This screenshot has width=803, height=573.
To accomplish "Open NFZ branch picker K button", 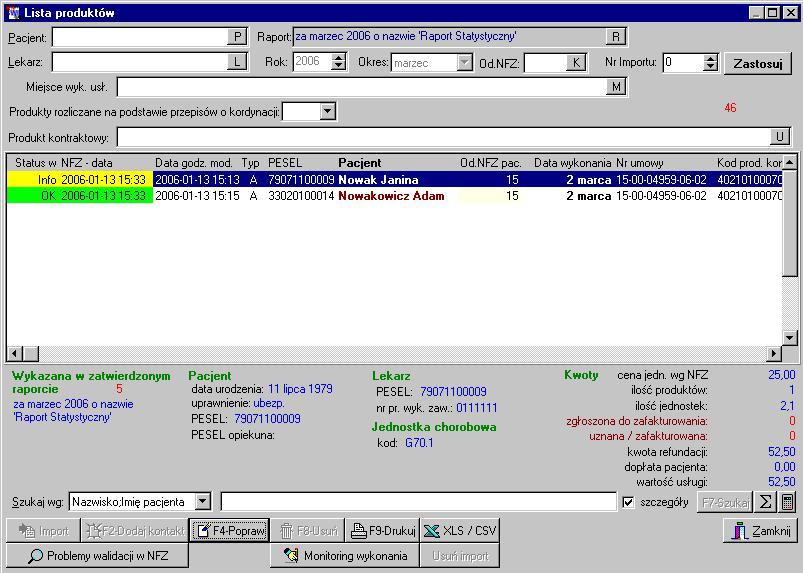I will point(576,62).
